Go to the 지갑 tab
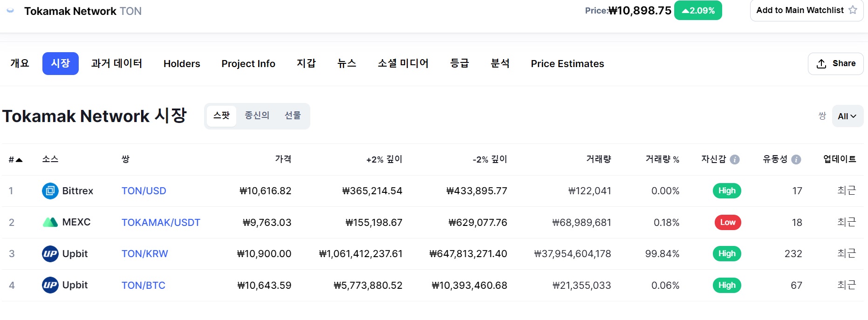Viewport: 868px width, 320px height. pyautogui.click(x=307, y=63)
